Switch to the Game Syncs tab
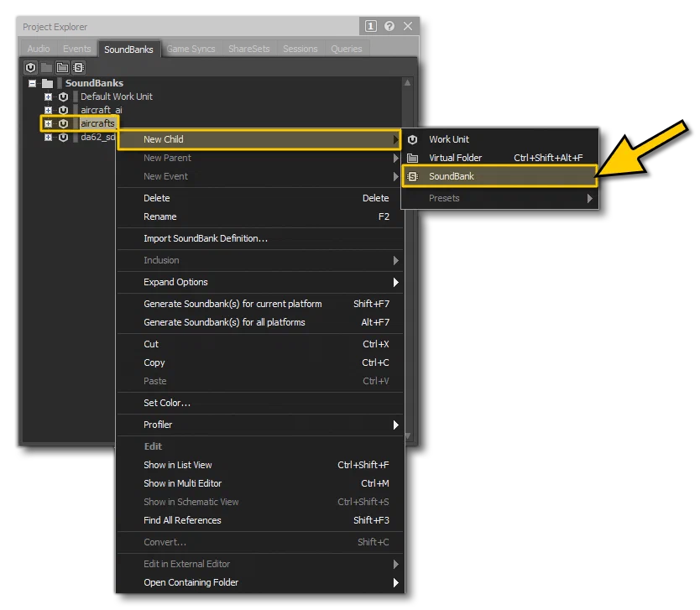 tap(191, 49)
